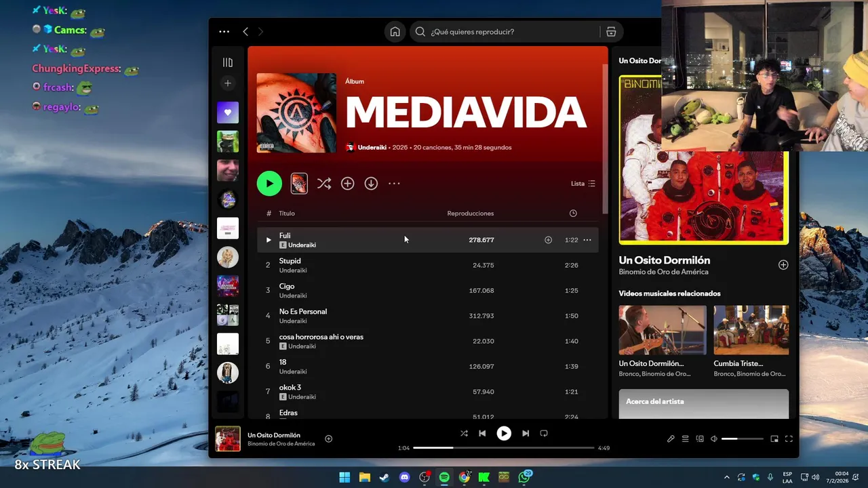Enter full screen mode
This screenshot has height=488, width=868.
[x=789, y=439]
